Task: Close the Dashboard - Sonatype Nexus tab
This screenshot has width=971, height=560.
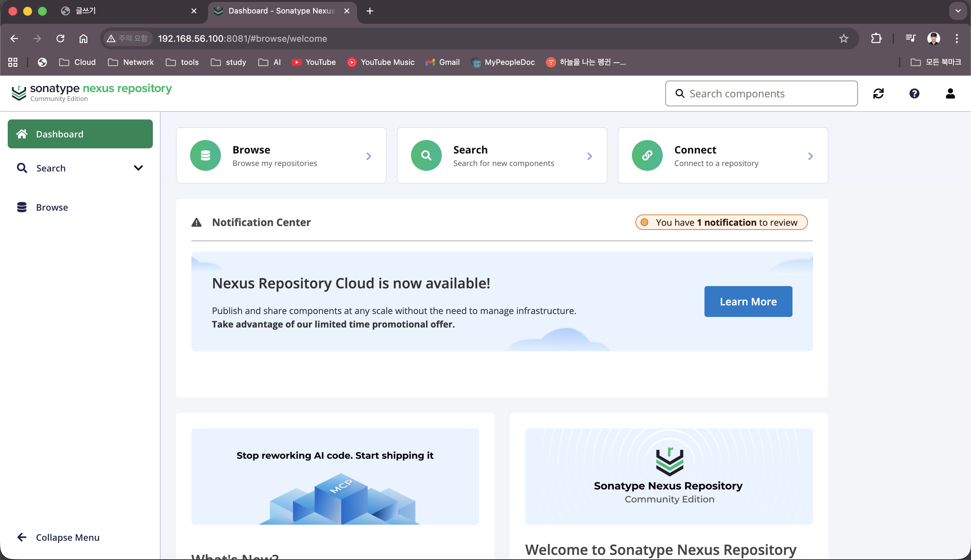Action: 347,11
